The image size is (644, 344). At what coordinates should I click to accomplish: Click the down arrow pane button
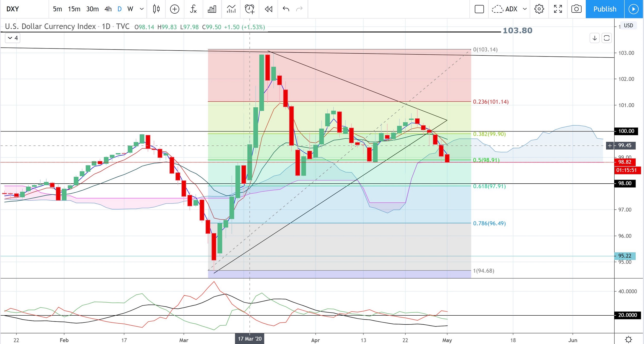coord(595,38)
